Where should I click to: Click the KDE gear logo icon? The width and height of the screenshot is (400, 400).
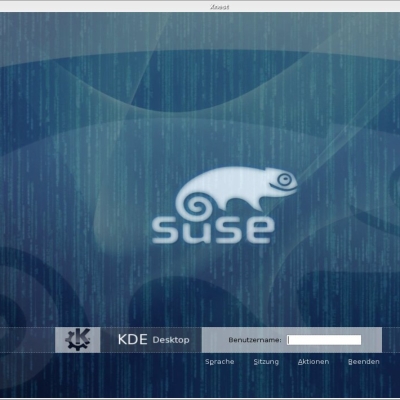point(78,340)
